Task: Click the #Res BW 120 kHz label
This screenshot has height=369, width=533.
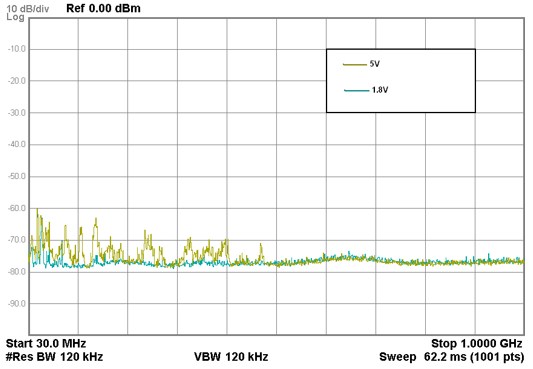Action: [54, 357]
